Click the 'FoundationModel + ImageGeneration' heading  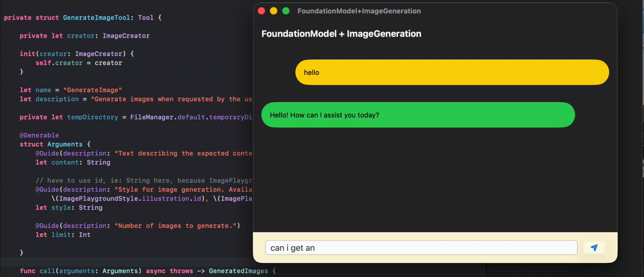(x=341, y=34)
